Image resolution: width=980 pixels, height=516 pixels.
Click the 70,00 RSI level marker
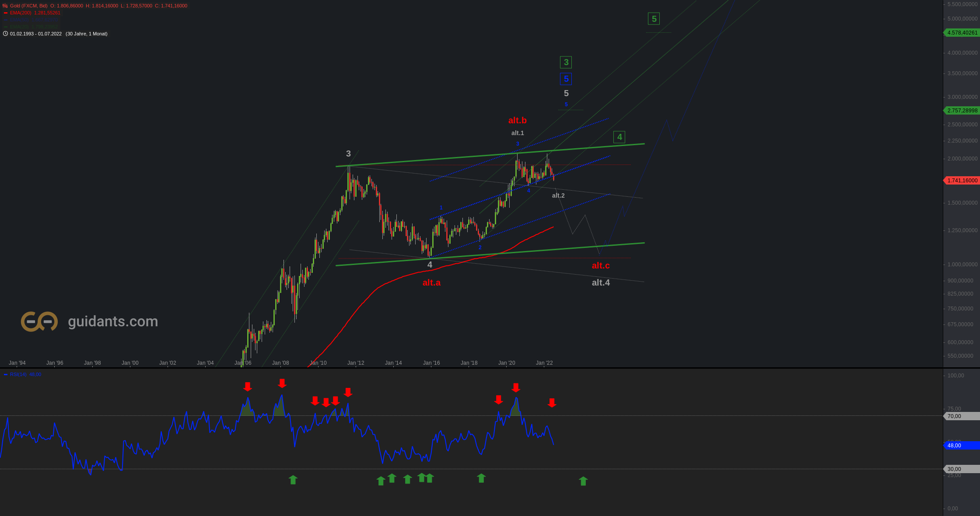(x=961, y=416)
